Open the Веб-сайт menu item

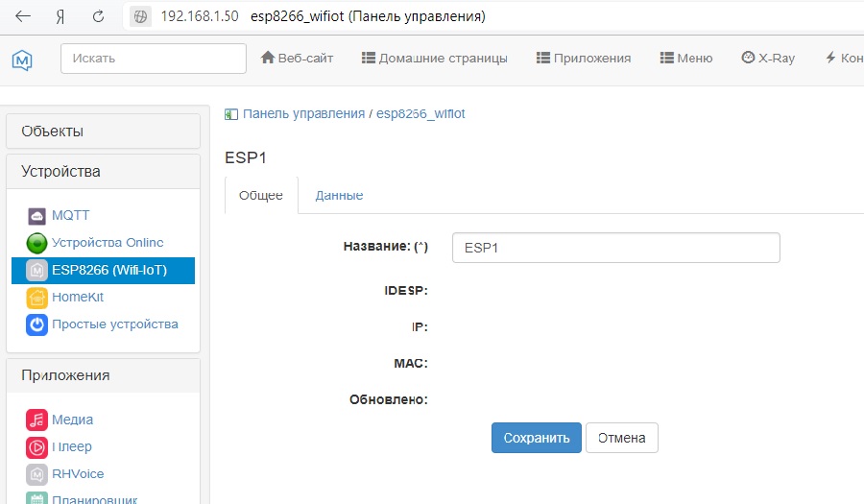(297, 58)
